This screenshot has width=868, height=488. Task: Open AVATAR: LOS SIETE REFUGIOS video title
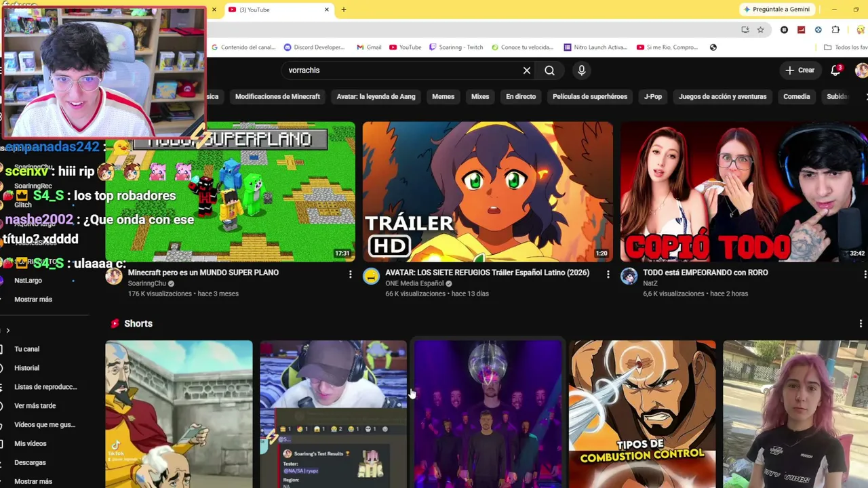coord(487,272)
